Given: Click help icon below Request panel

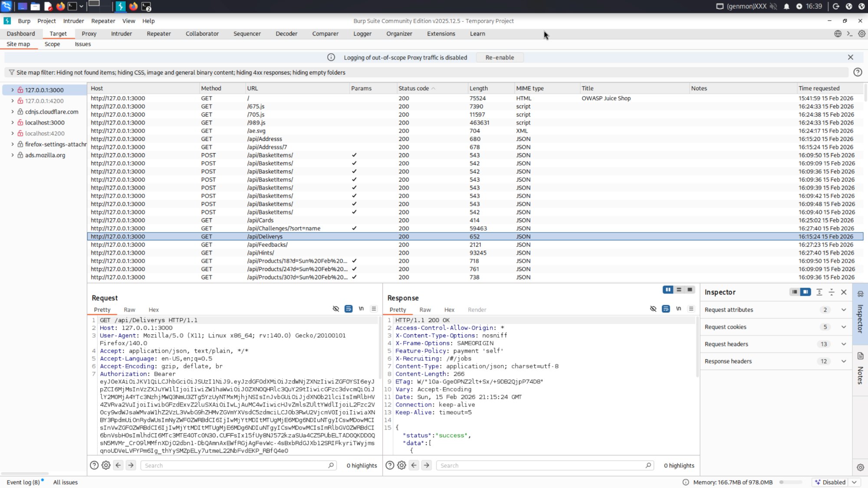Looking at the screenshot, I should click(94, 465).
